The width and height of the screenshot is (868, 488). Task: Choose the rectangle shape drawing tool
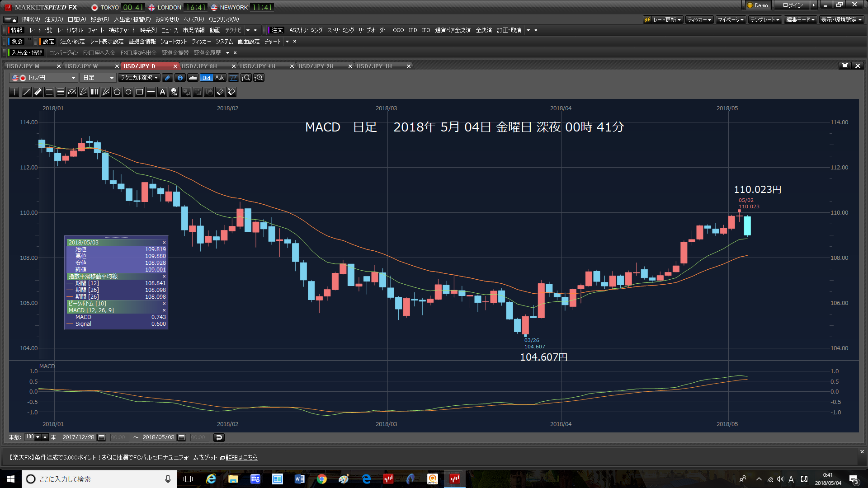click(x=140, y=92)
